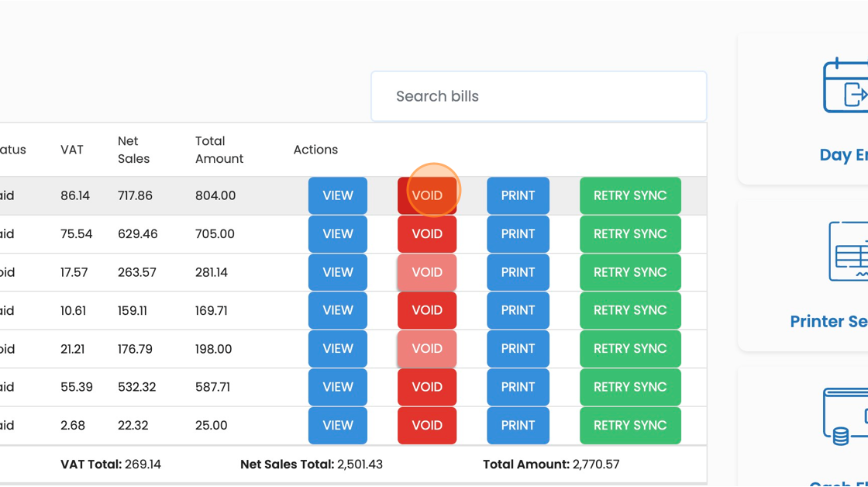View the bill totaling 25.00
868x487 pixels.
[338, 426]
